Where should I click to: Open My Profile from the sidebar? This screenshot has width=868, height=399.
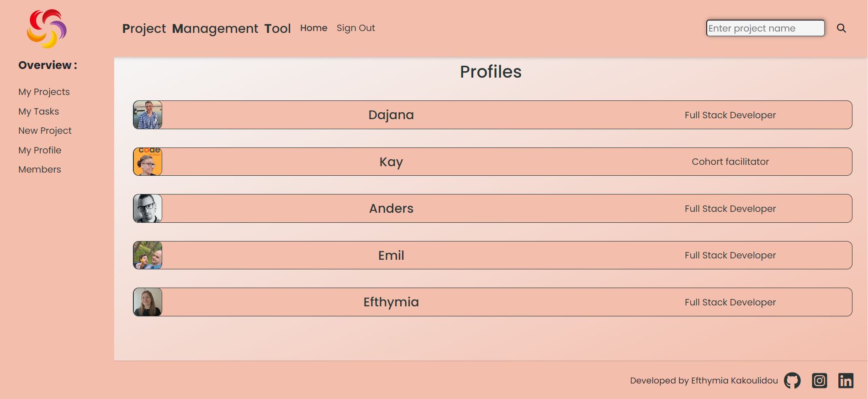pos(39,150)
